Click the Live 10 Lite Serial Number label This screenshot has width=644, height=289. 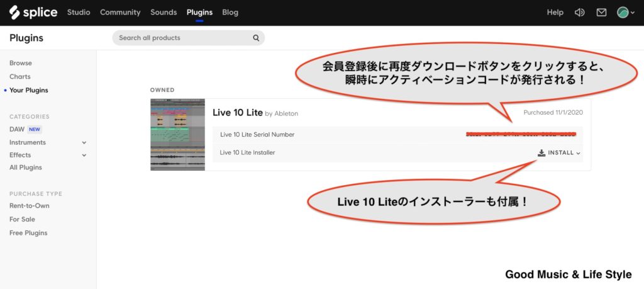257,135
